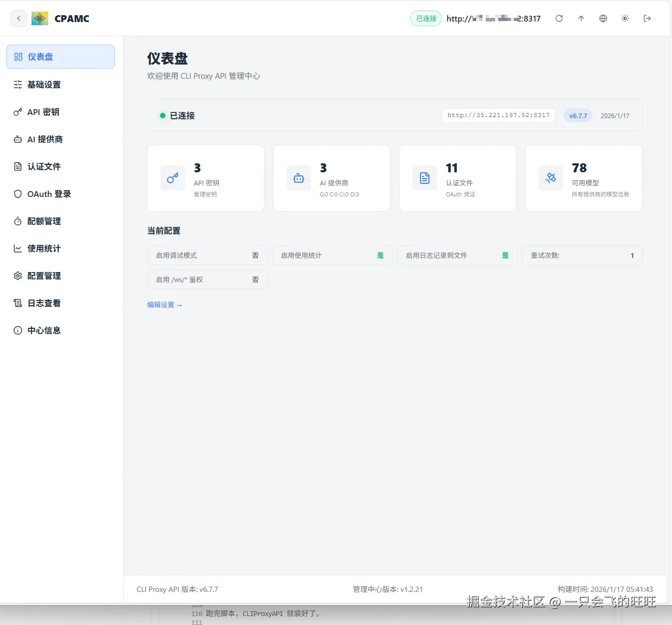Collapse sidebar using the back chevron button
This screenshot has width=672, height=625.
coord(19,18)
